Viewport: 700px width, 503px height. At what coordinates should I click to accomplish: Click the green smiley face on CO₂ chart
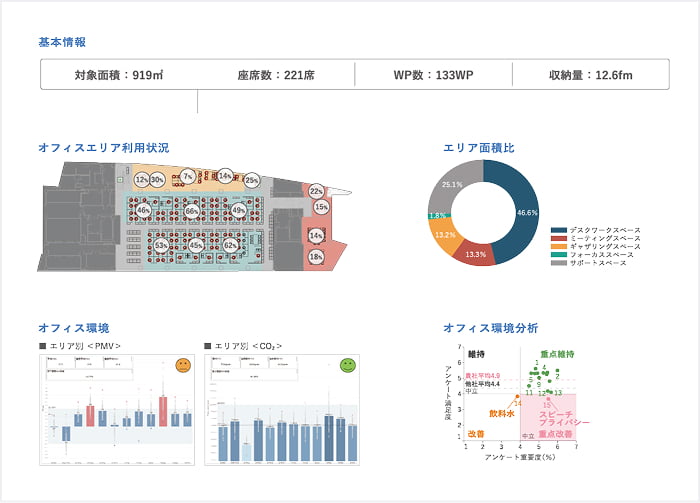click(x=347, y=366)
